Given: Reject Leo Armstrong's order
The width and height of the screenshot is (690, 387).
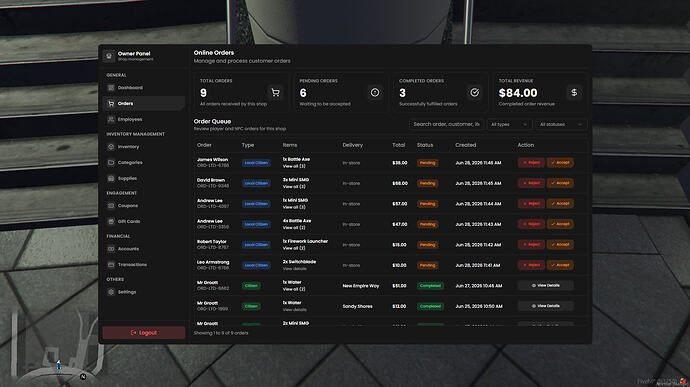Looking at the screenshot, I should point(531,265).
